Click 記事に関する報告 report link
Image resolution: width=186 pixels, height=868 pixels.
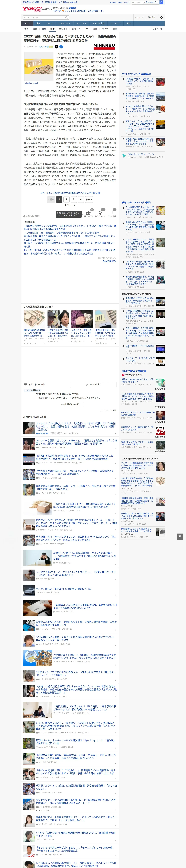coord(32,216)
